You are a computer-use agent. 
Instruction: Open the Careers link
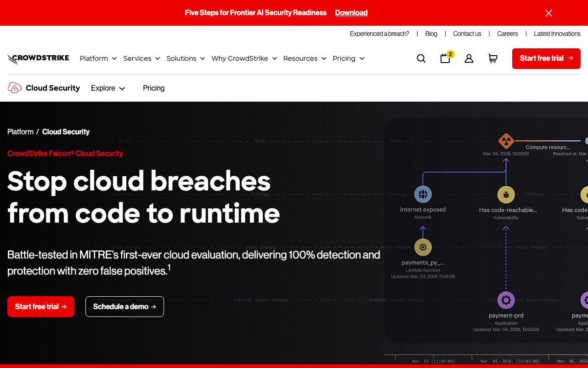(x=508, y=34)
